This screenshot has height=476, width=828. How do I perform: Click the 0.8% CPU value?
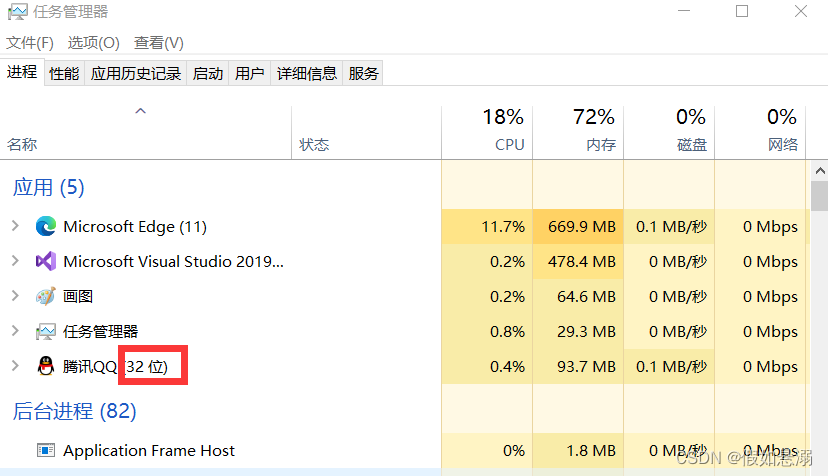pyautogui.click(x=507, y=332)
